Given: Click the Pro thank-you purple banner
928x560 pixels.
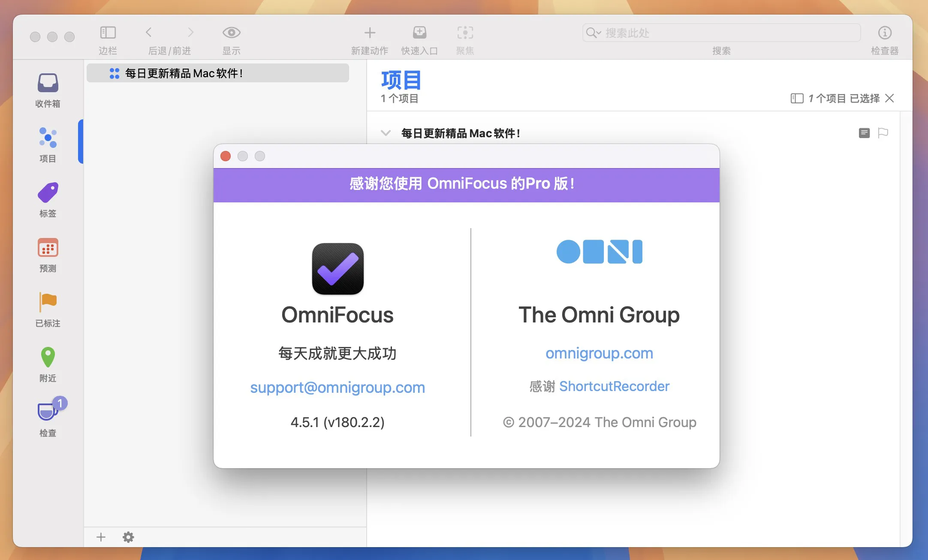Looking at the screenshot, I should (466, 185).
